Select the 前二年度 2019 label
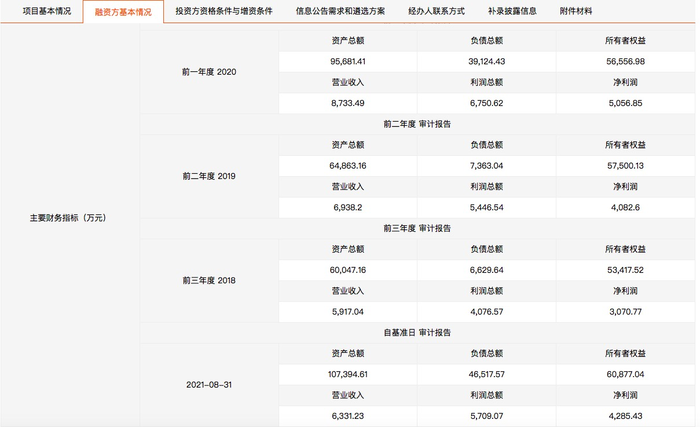 [x=209, y=176]
